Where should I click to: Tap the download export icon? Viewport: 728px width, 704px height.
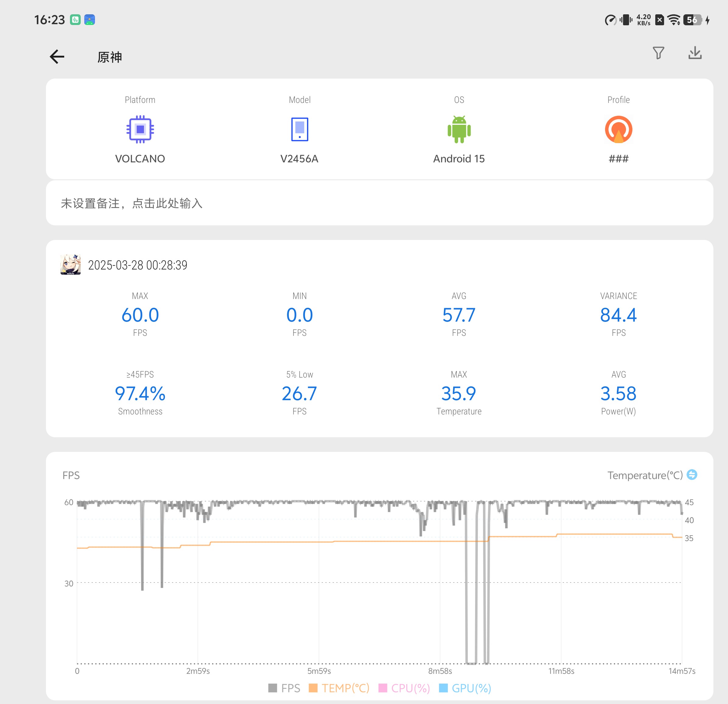695,53
